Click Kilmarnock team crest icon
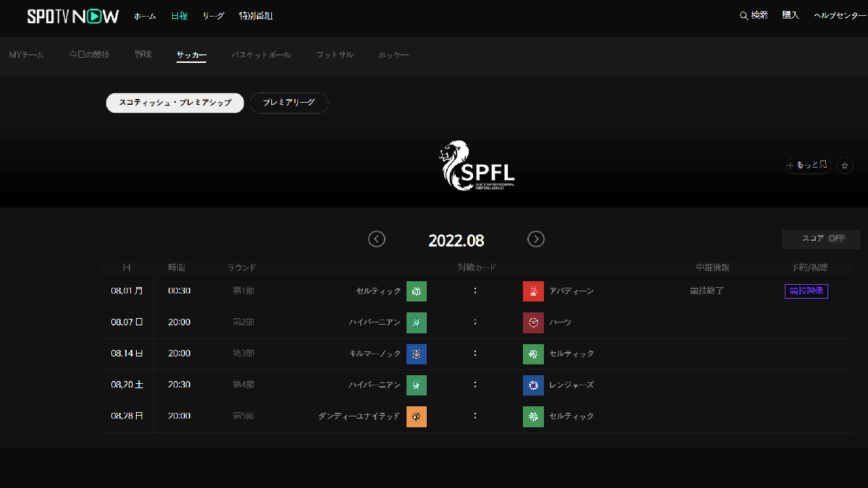Viewport: 868px width, 488px height. (417, 354)
